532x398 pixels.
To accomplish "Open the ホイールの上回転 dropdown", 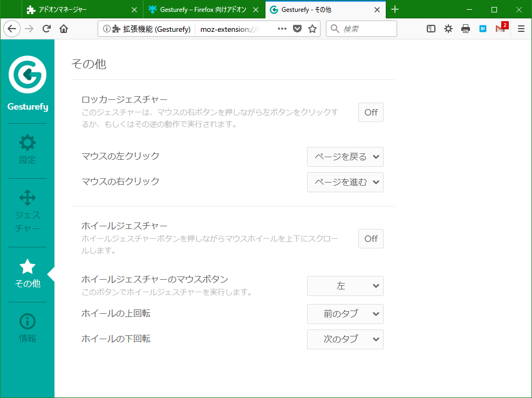I will tap(345, 314).
